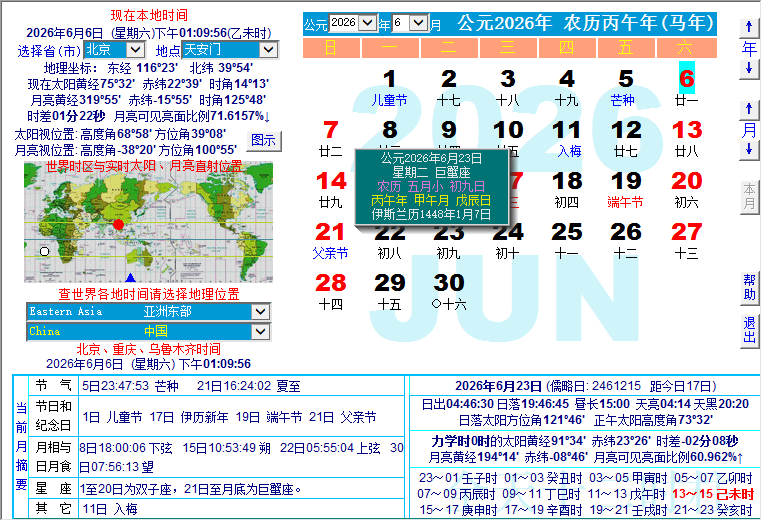This screenshot has height=521, width=762.
Task: Click the calendar title 公元2026年 农历丙午年
Action: pyautogui.click(x=585, y=23)
